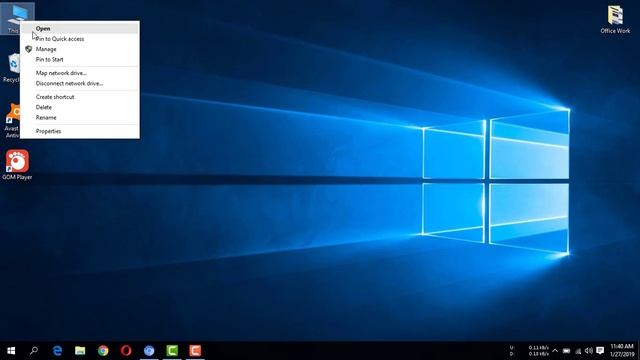Click the battery tray icon
Image resolution: width=640 pixels, height=360 pixels.
(567, 351)
